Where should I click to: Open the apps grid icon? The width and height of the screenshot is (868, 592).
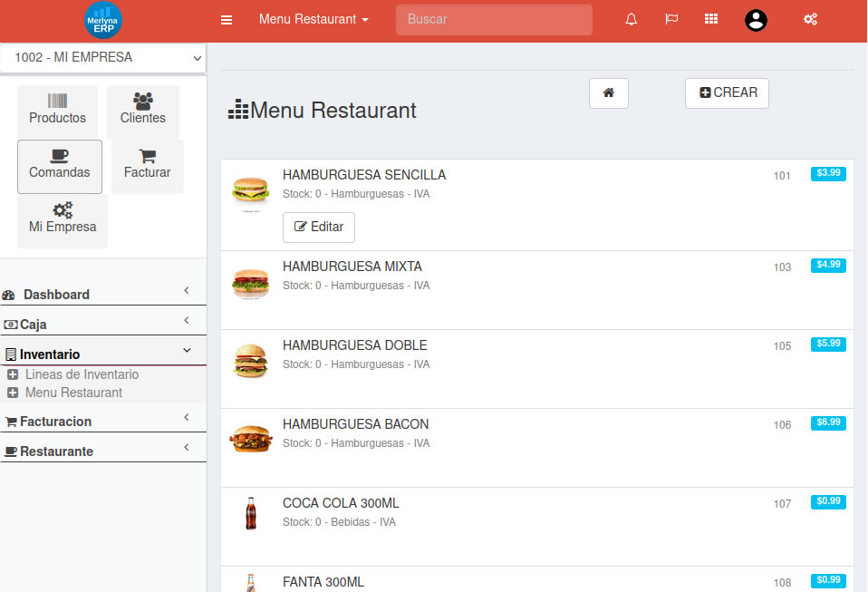712,18
